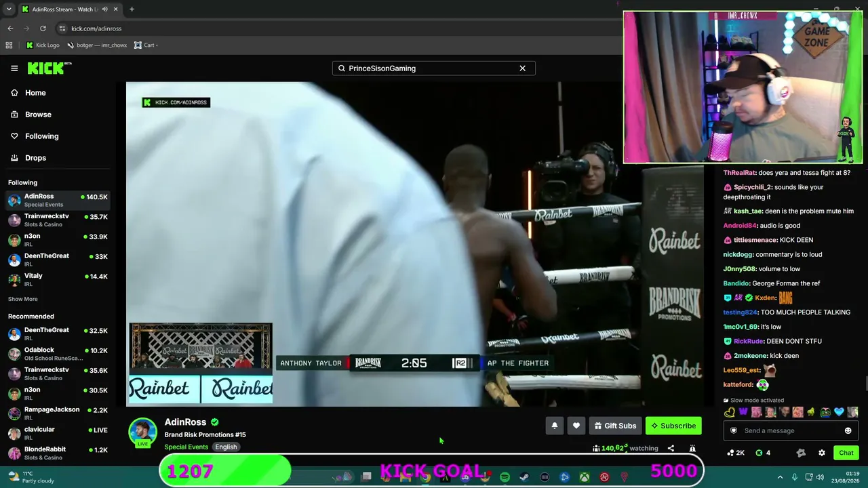Viewport: 868px width, 488px height.
Task: Open chat settings gear
Action: [822, 453]
